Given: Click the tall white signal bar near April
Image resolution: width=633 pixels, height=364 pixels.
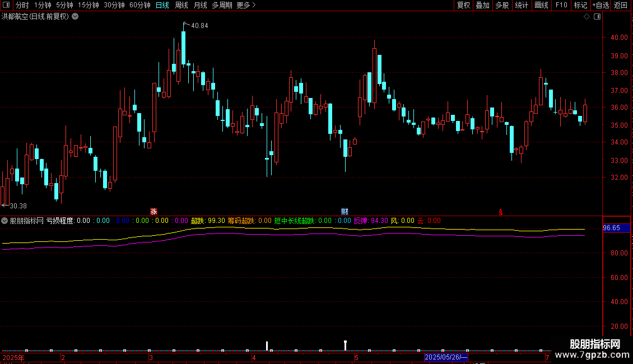Looking at the screenshot, I should coord(267,346).
